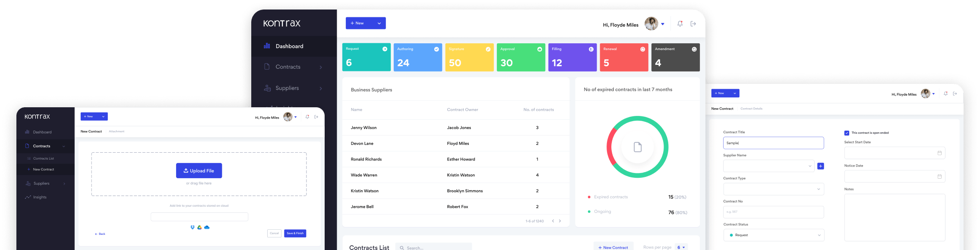The image size is (980, 250).
Task: Click the document icon on the Filling card
Action: coord(591,49)
